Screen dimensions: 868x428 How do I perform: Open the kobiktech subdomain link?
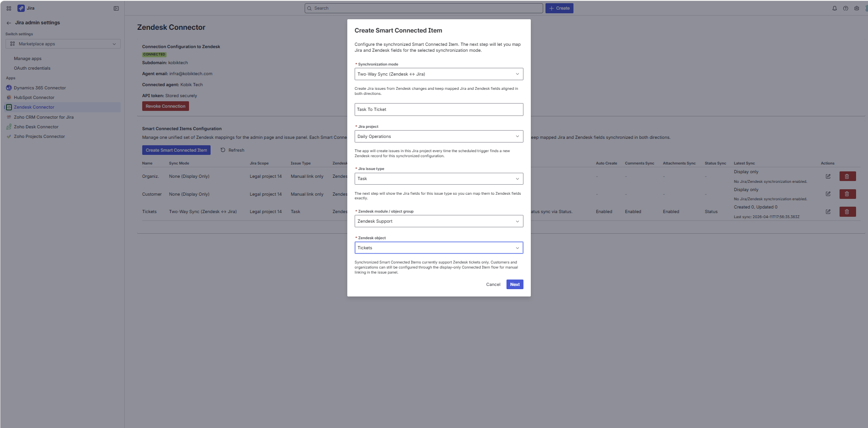coord(178,63)
